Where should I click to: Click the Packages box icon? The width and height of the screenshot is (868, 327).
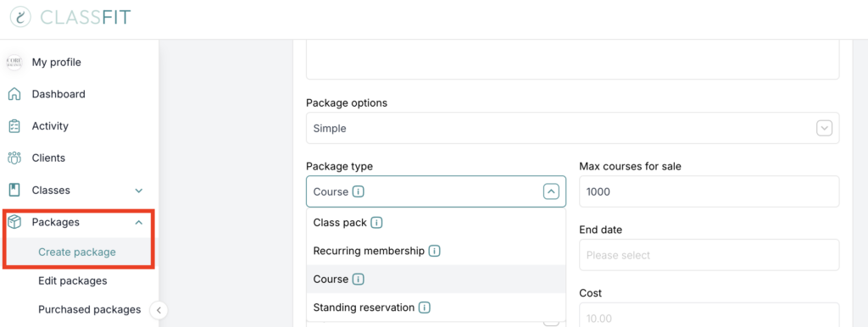coord(14,222)
